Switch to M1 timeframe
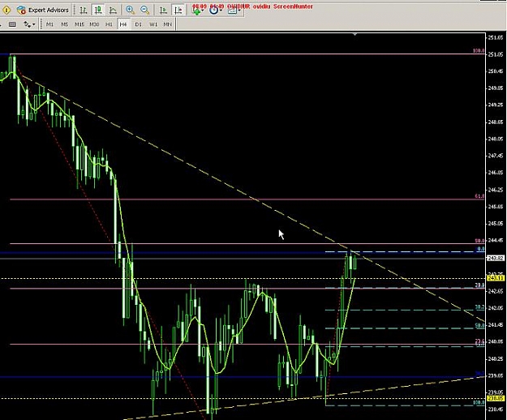 [49, 24]
